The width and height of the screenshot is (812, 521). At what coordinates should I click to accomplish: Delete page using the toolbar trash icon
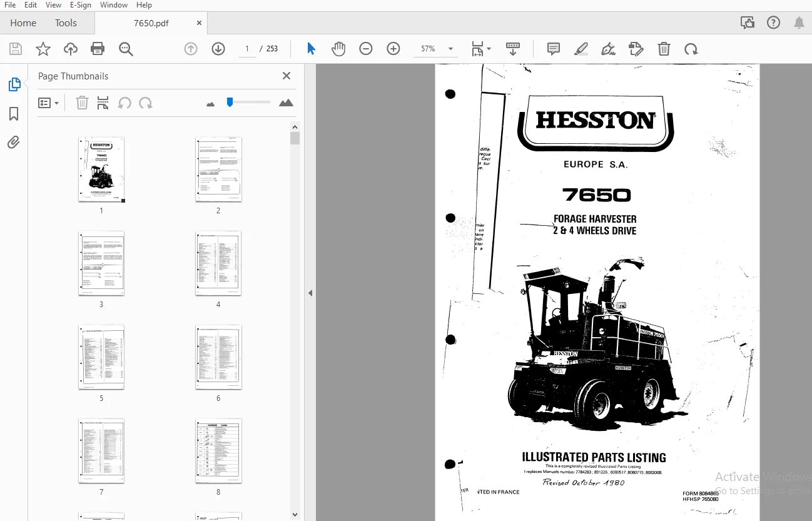tap(664, 49)
